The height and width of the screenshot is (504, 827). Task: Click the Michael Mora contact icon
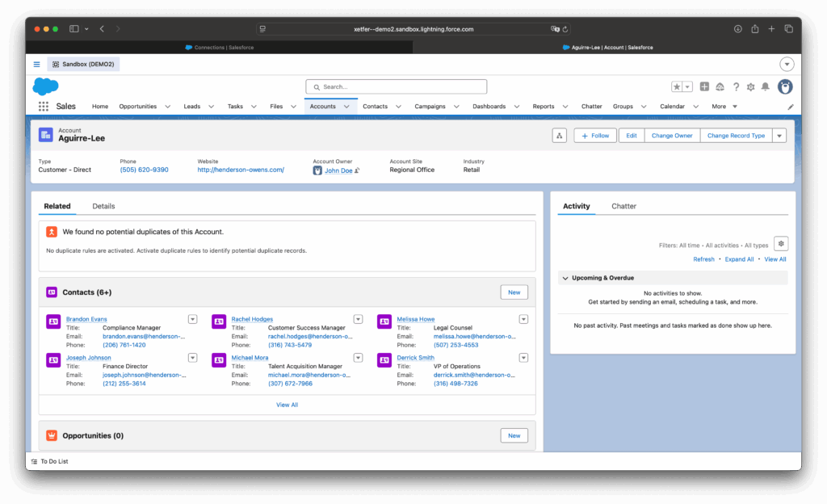(219, 360)
